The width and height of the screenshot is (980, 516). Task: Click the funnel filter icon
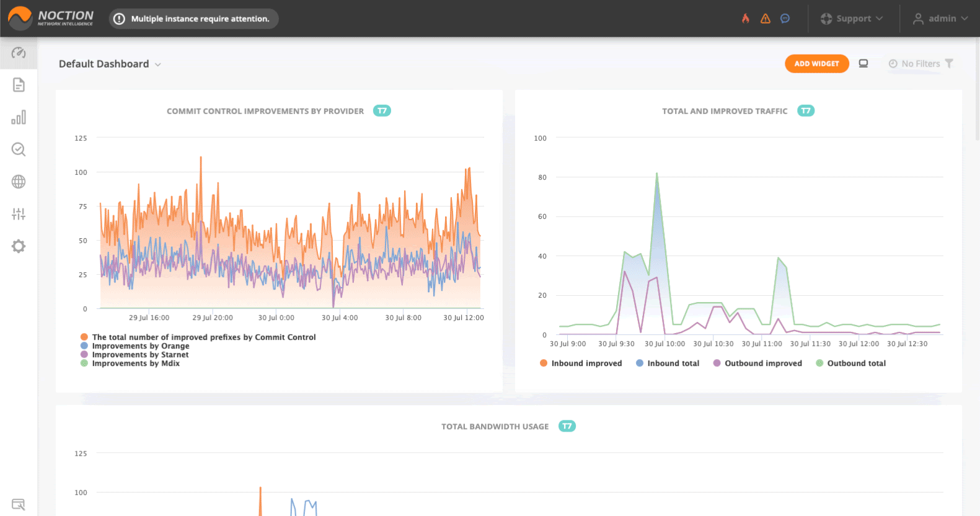(x=949, y=63)
